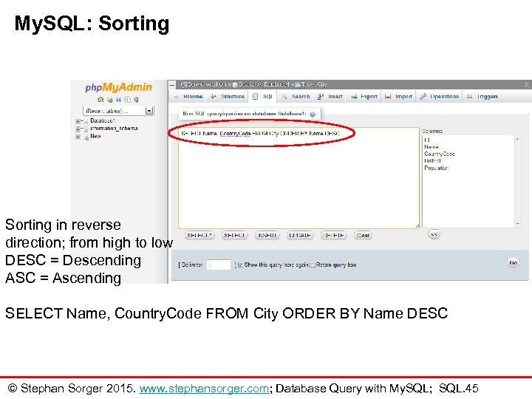The height and width of the screenshot is (399, 532).
Task: Select Database1 in the navigation tree
Action: (x=103, y=120)
